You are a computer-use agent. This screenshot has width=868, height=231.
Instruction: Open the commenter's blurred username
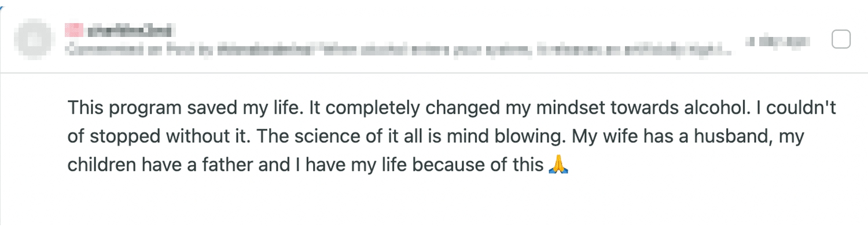(x=130, y=29)
